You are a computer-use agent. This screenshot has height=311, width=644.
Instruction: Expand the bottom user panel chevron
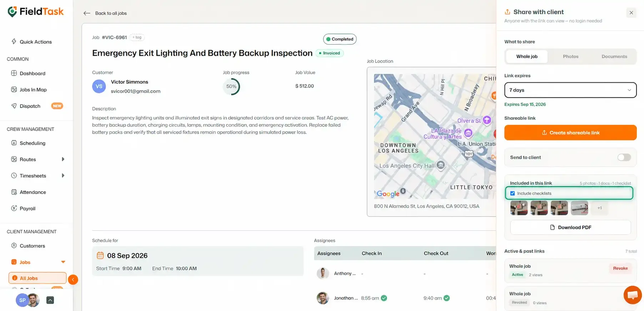[x=50, y=300]
